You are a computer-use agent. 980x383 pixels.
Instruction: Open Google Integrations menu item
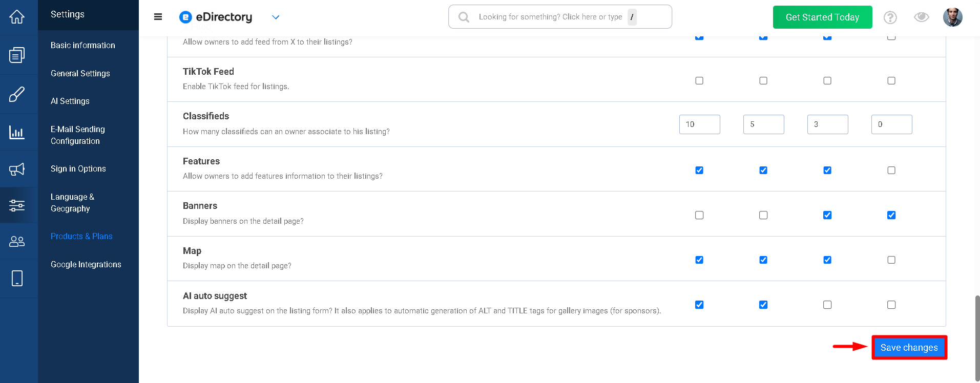pos(86,264)
